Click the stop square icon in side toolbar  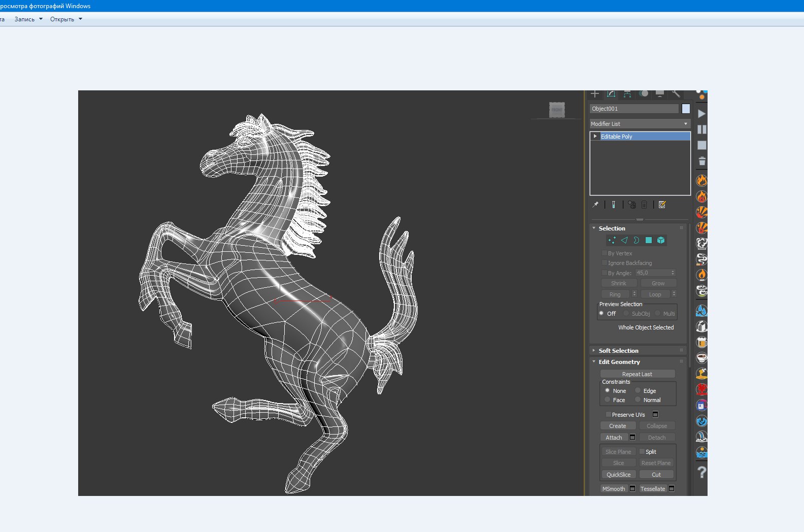(701, 145)
